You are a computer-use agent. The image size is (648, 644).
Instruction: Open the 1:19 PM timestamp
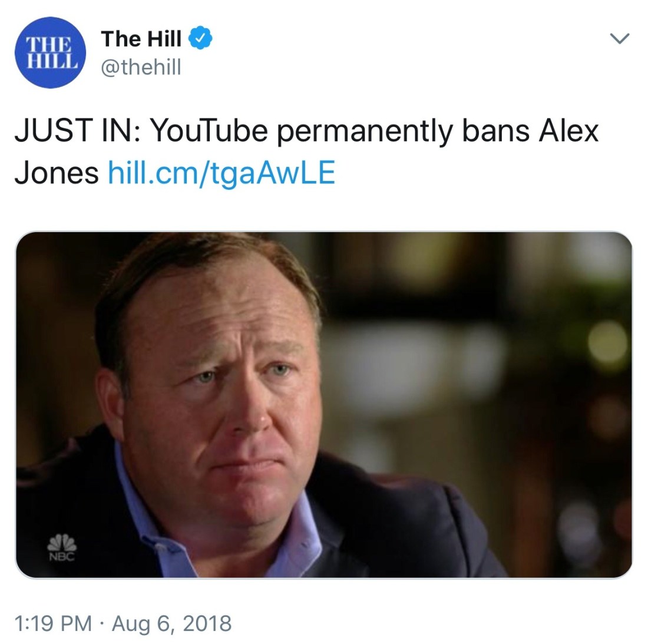[53, 623]
